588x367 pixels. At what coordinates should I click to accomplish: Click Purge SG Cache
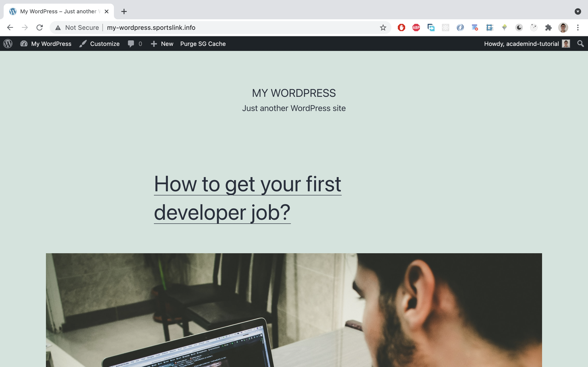203,44
